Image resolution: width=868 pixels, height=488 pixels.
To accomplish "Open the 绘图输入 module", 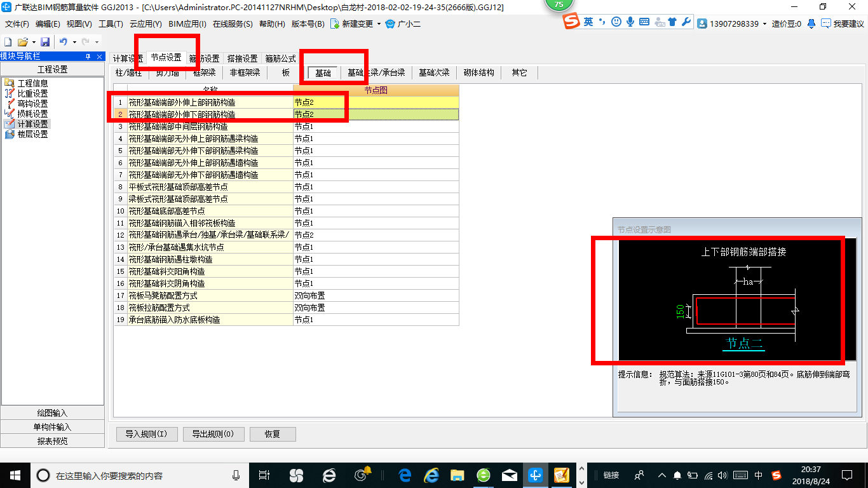I will (x=52, y=413).
